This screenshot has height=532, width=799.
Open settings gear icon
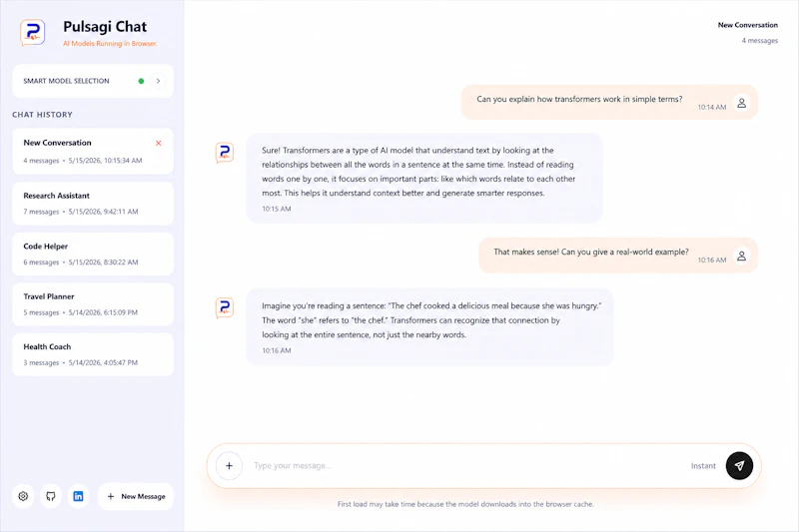(23, 496)
